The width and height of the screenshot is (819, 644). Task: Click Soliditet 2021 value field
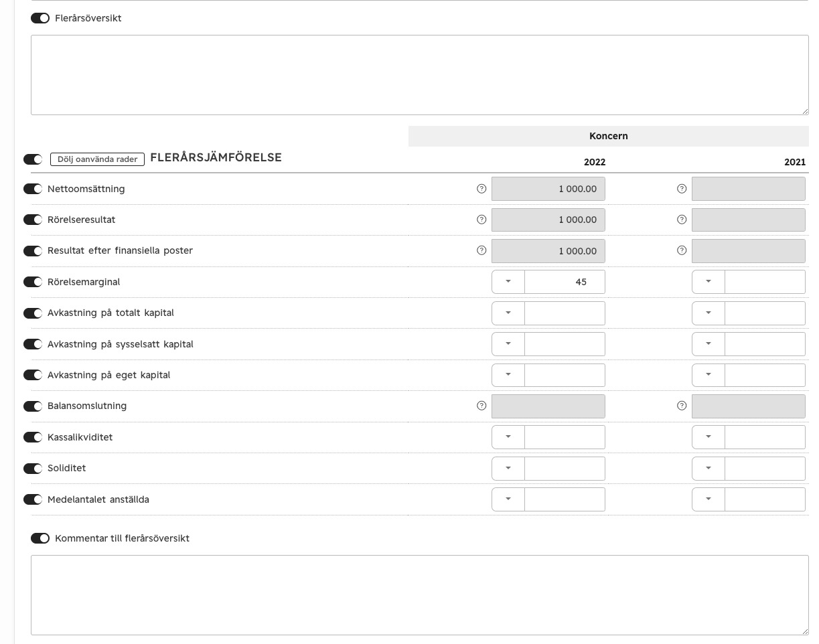(765, 468)
